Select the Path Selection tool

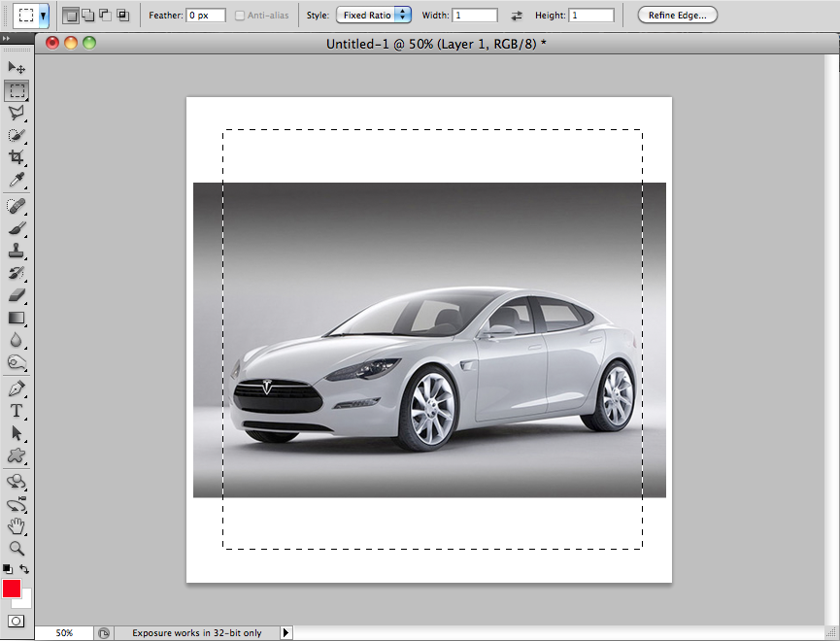tap(17, 433)
